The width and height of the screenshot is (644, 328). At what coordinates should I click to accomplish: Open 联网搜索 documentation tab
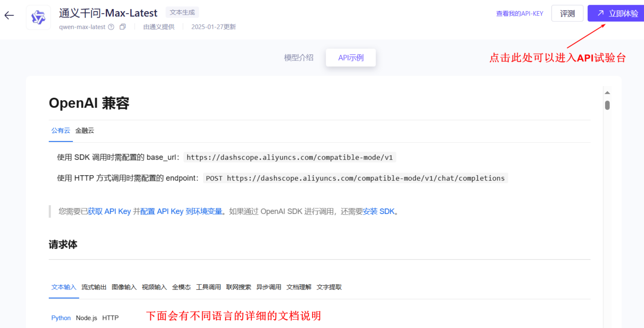(238, 287)
